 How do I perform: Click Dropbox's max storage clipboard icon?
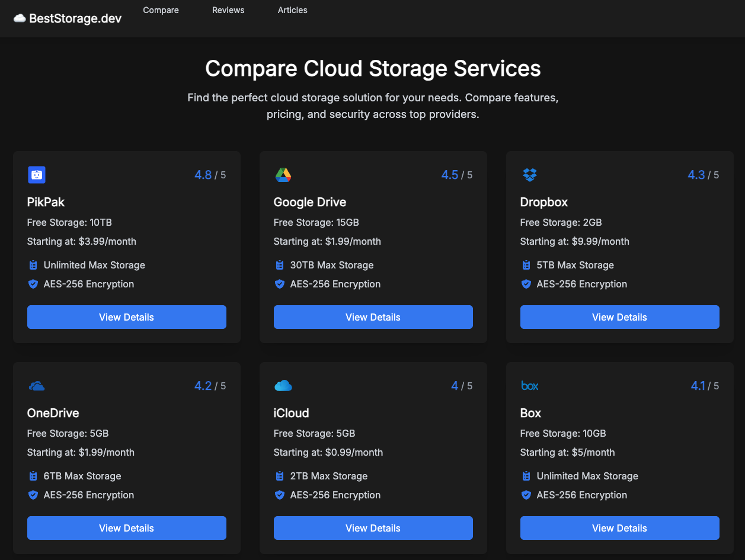coord(526,265)
